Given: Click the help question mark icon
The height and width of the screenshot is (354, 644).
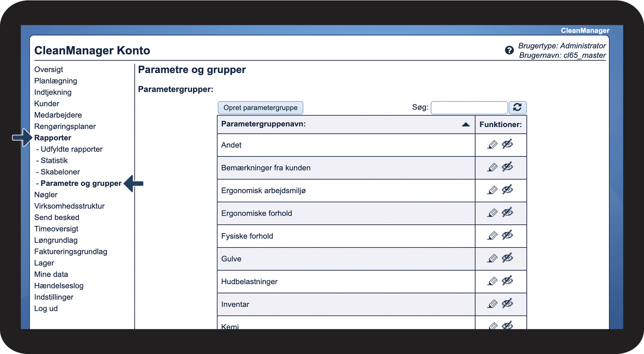Looking at the screenshot, I should click(x=509, y=50).
